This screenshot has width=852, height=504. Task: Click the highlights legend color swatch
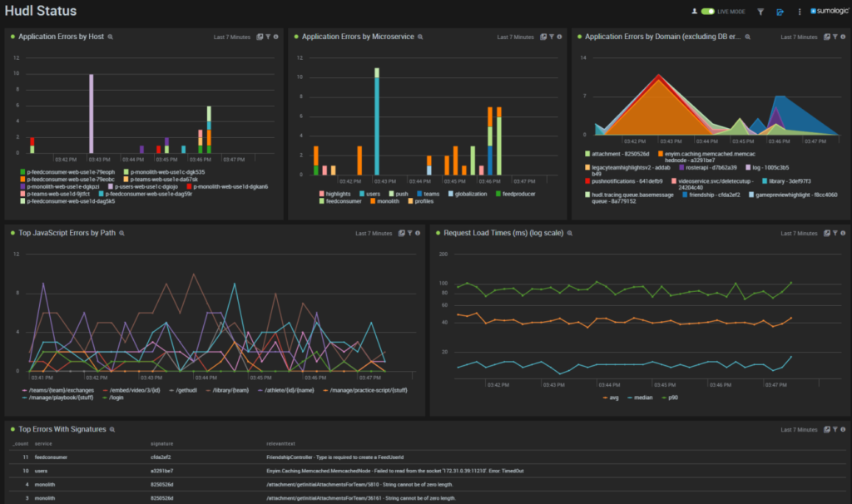322,194
